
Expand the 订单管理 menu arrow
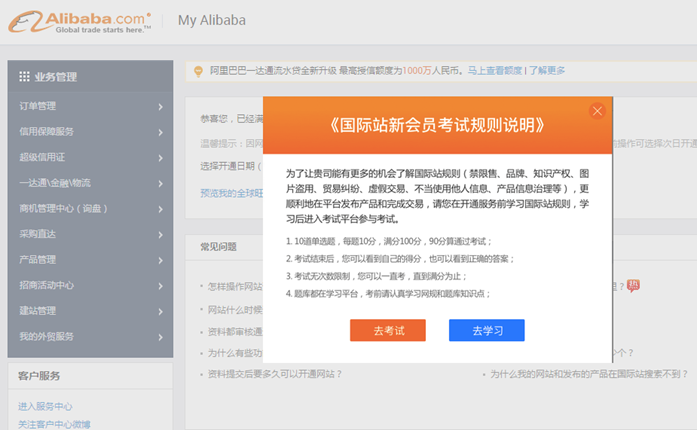161,106
